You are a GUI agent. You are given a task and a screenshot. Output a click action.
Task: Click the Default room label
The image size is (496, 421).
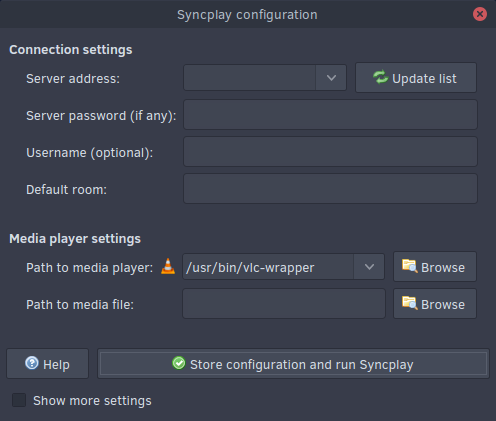[x=66, y=190]
